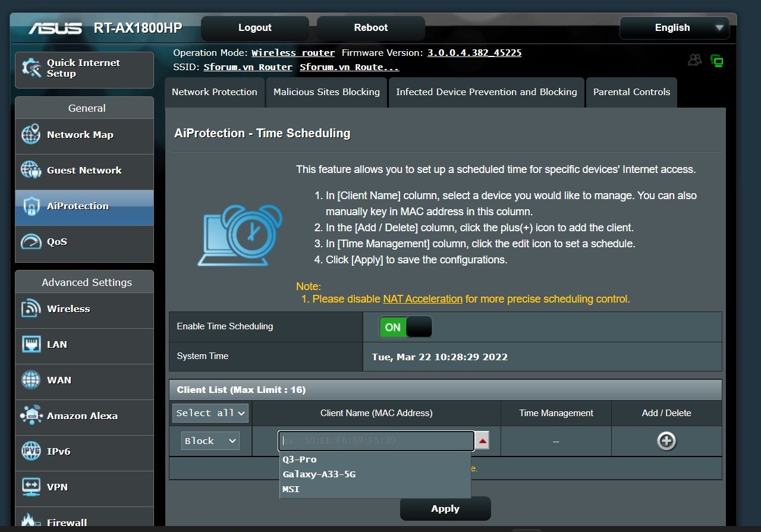Select Q3-Pro from the client list
The width and height of the screenshot is (761, 532).
click(x=375, y=459)
